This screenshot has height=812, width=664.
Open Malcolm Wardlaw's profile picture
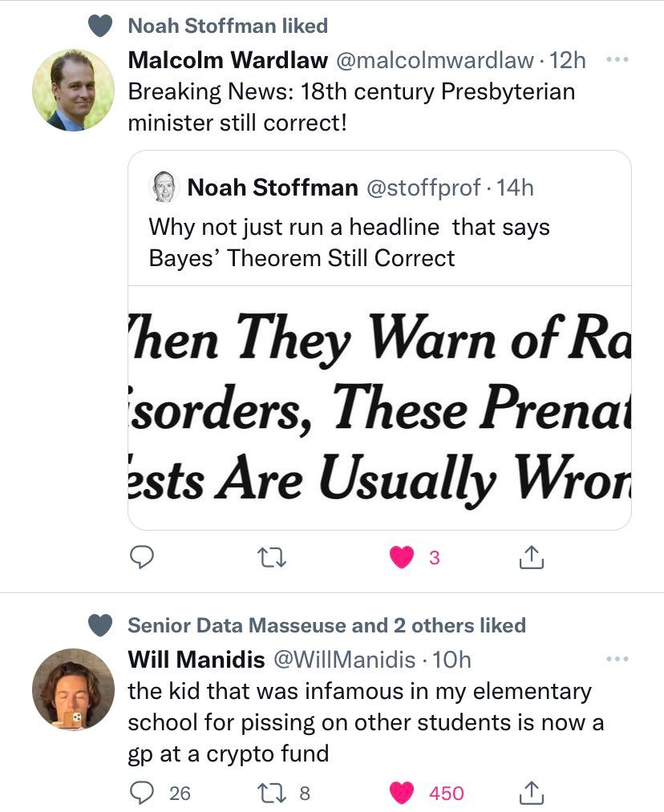click(73, 90)
